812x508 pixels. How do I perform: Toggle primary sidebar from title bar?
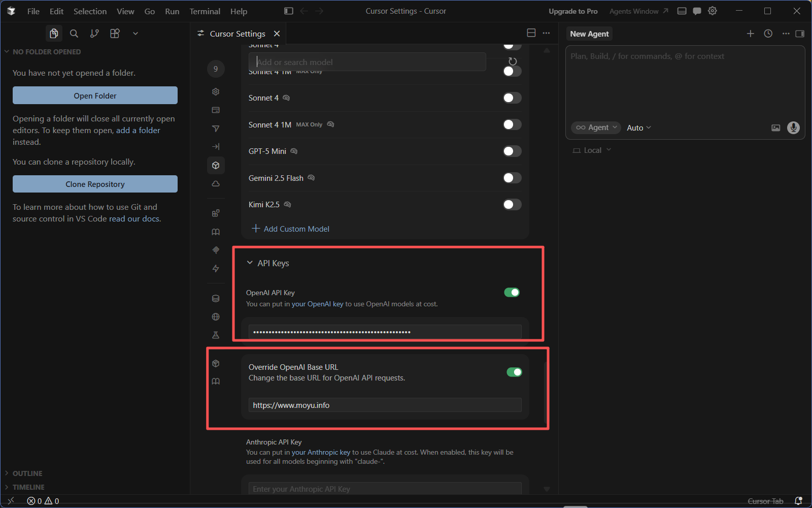coord(289,11)
